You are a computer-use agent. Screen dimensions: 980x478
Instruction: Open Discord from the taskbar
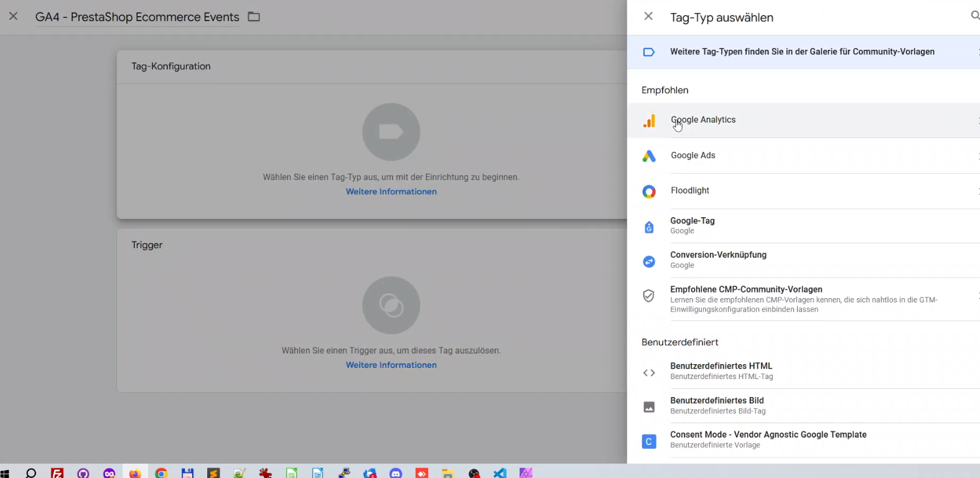(396, 474)
